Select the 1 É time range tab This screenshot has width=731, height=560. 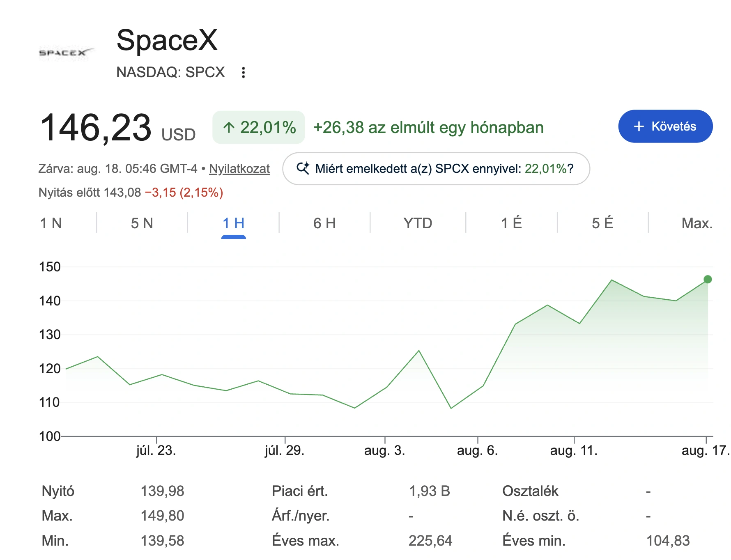click(511, 223)
